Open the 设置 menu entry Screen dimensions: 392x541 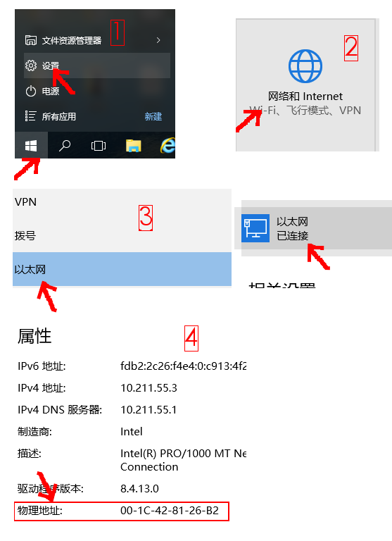pyautogui.click(x=97, y=66)
